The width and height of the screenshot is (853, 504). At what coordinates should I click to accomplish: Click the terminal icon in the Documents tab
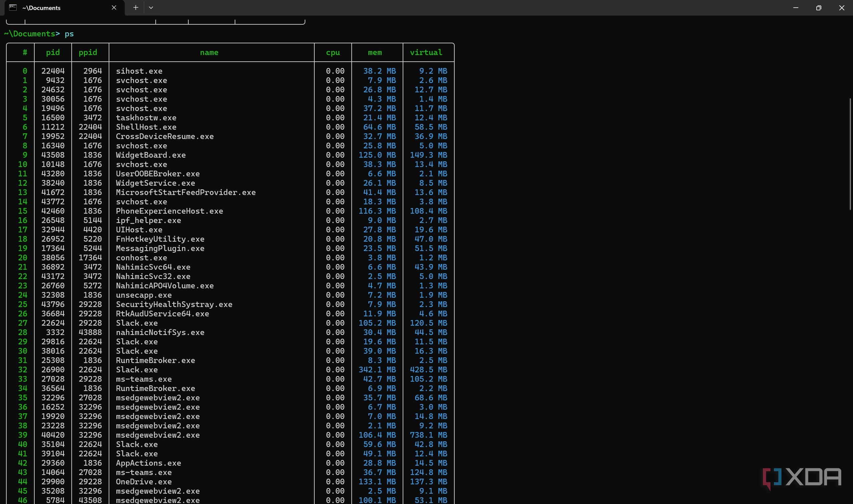(x=13, y=7)
